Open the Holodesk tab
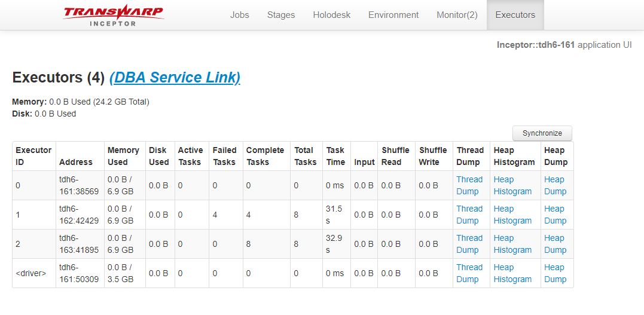The width and height of the screenshot is (644, 315). [331, 15]
